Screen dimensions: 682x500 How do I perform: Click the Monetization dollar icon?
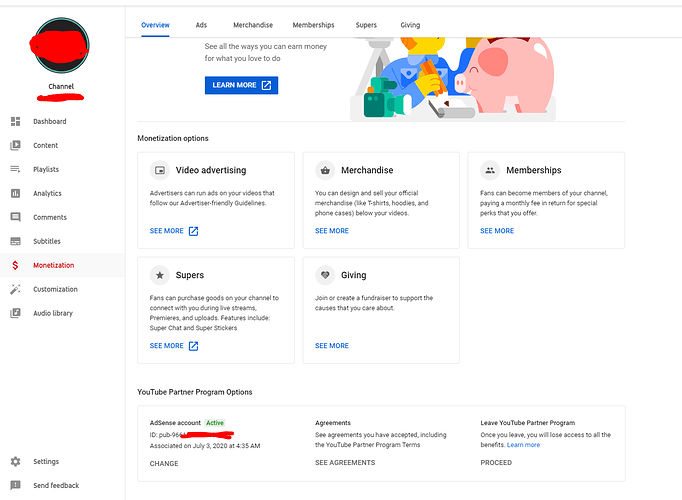(x=15, y=265)
